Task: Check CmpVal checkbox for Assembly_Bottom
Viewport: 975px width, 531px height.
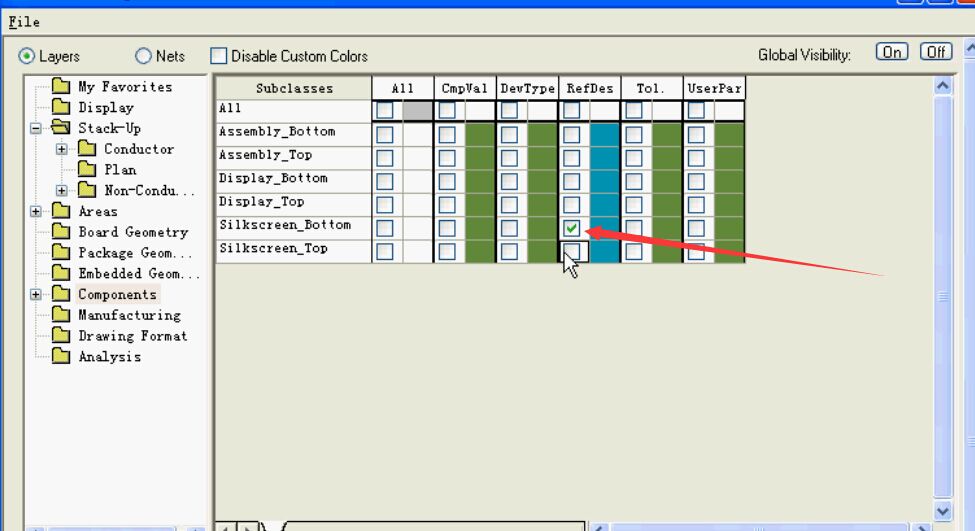Action: [447, 135]
